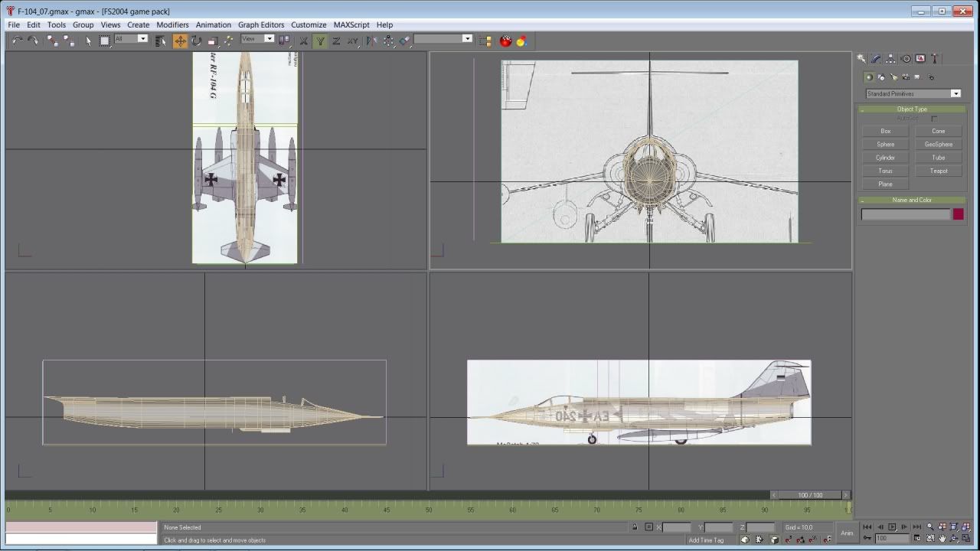Toggle the Anim animate mode button

847,533
